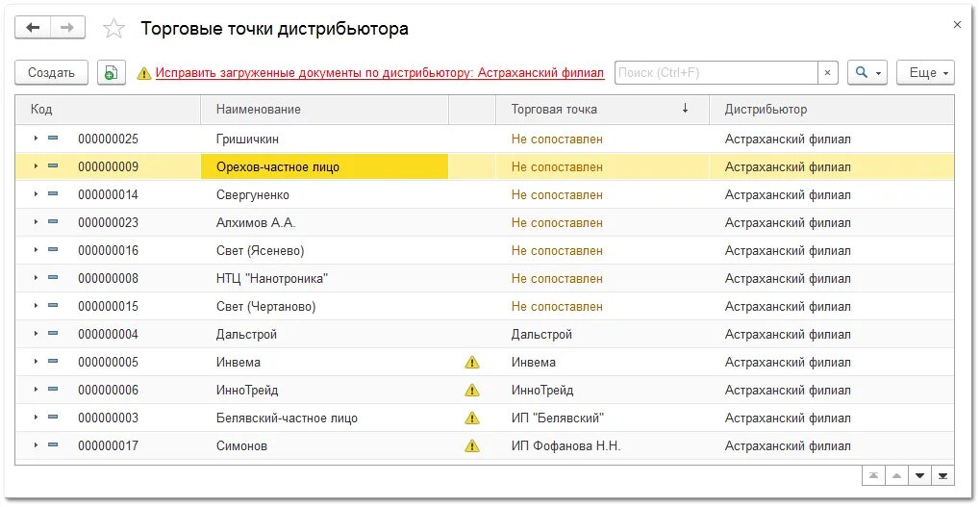
Task: Close the Торговые точки дистрибьютора form
Action: coord(957,25)
